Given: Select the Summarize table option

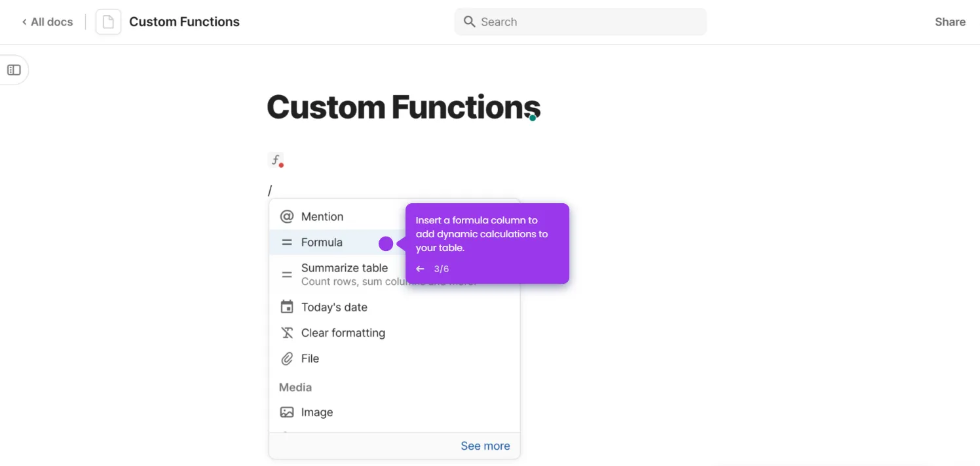Looking at the screenshot, I should [x=394, y=275].
